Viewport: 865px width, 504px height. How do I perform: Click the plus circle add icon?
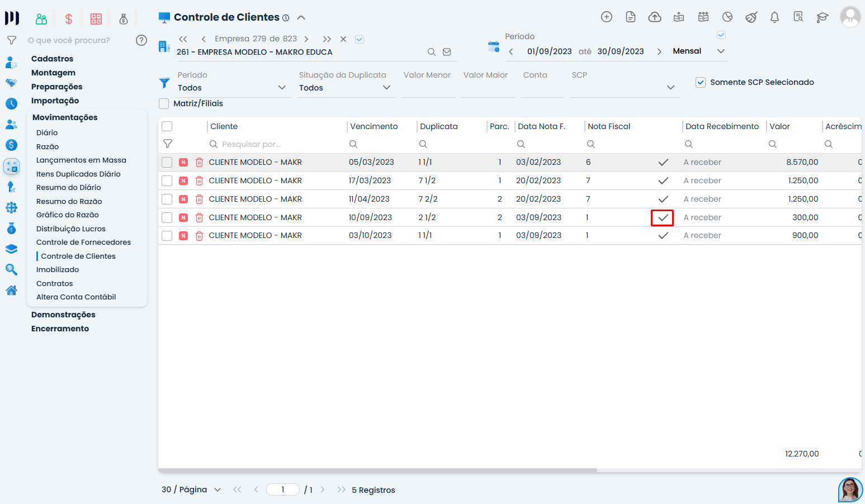click(606, 17)
